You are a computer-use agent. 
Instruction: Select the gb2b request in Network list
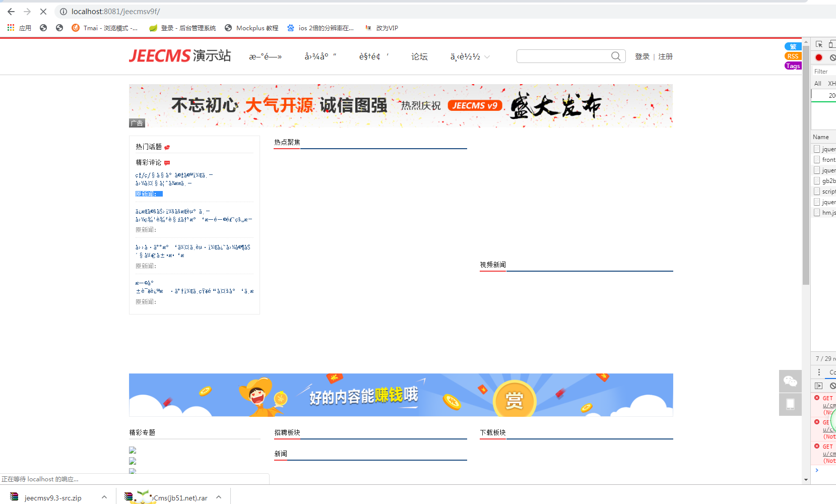point(824,181)
